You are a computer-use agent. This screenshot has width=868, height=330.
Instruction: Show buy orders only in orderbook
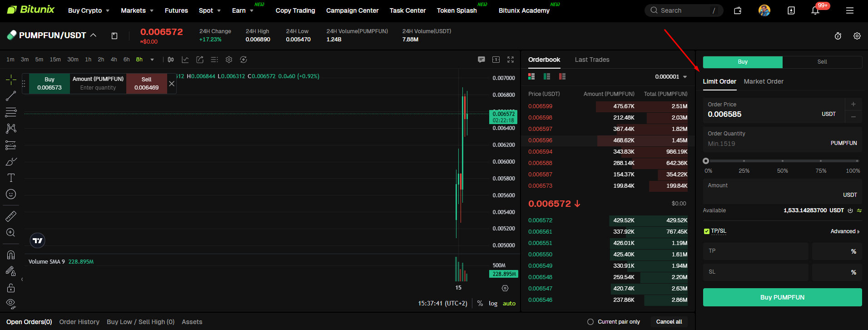[x=547, y=76]
